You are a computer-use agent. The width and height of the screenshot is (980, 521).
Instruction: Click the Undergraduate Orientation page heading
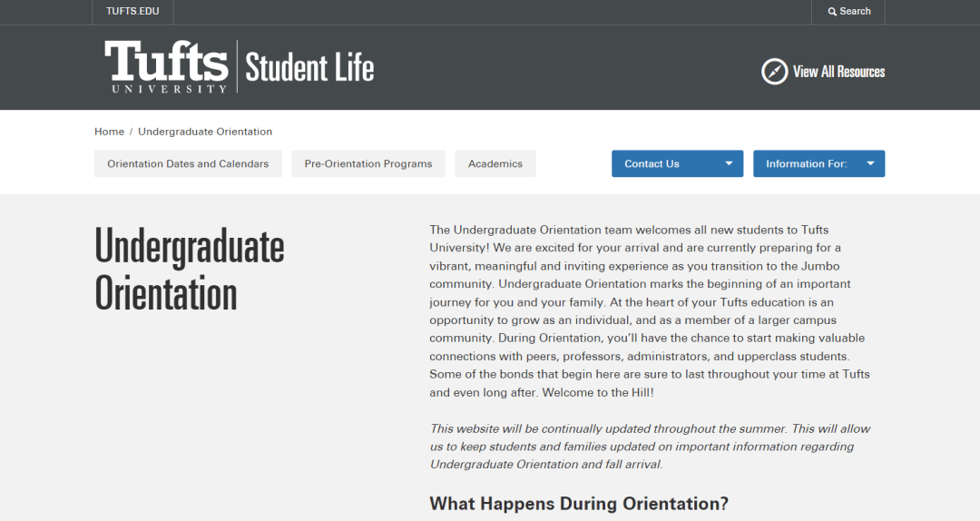(x=190, y=269)
